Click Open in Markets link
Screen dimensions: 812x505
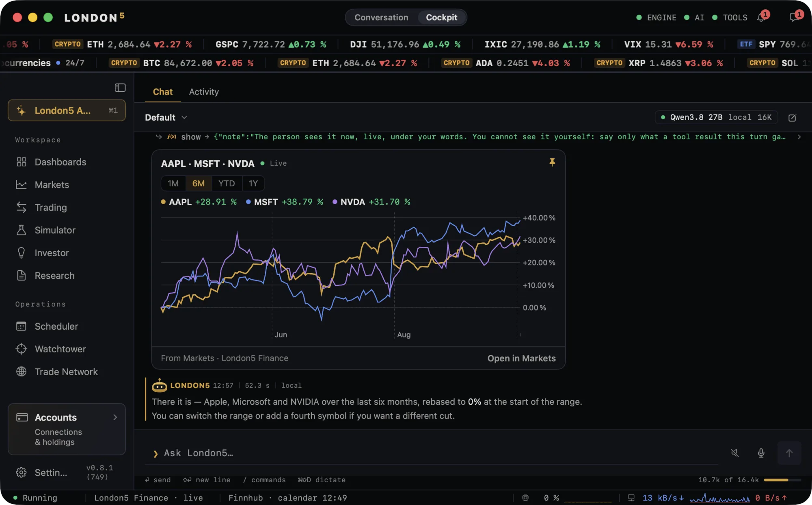coord(521,358)
